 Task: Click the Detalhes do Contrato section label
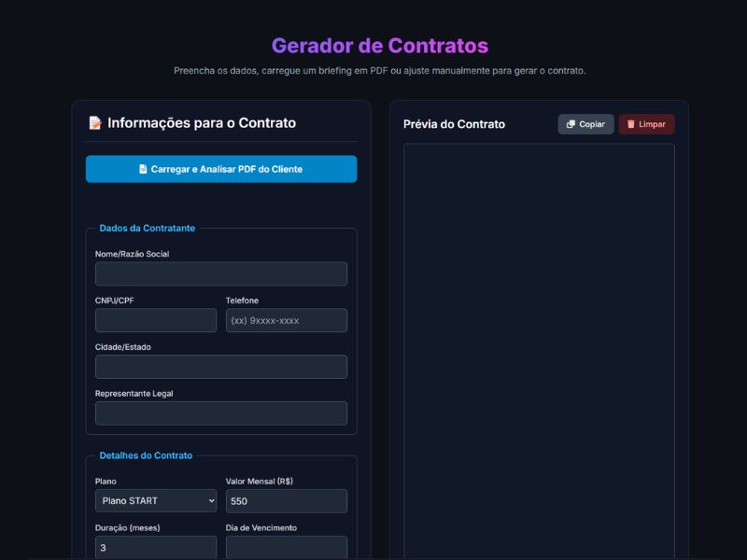(x=147, y=455)
